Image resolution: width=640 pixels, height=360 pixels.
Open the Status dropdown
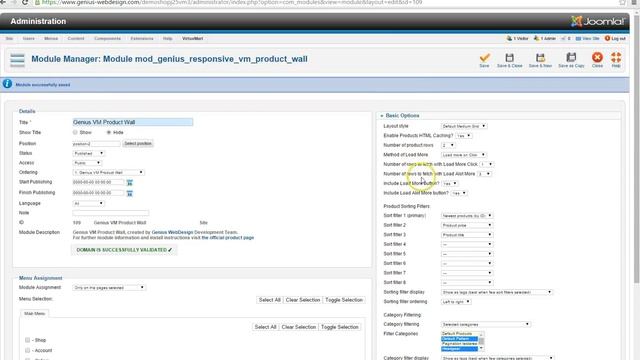(x=89, y=153)
